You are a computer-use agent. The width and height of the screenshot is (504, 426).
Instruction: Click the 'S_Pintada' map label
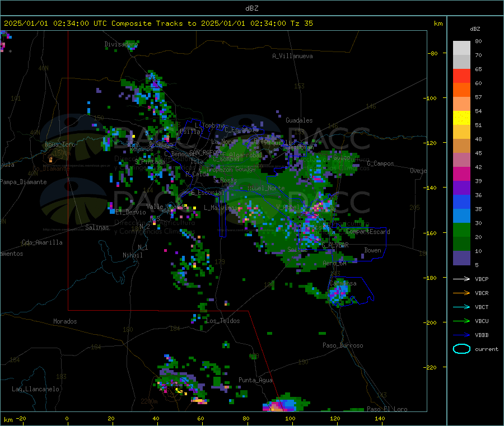(x=150, y=162)
